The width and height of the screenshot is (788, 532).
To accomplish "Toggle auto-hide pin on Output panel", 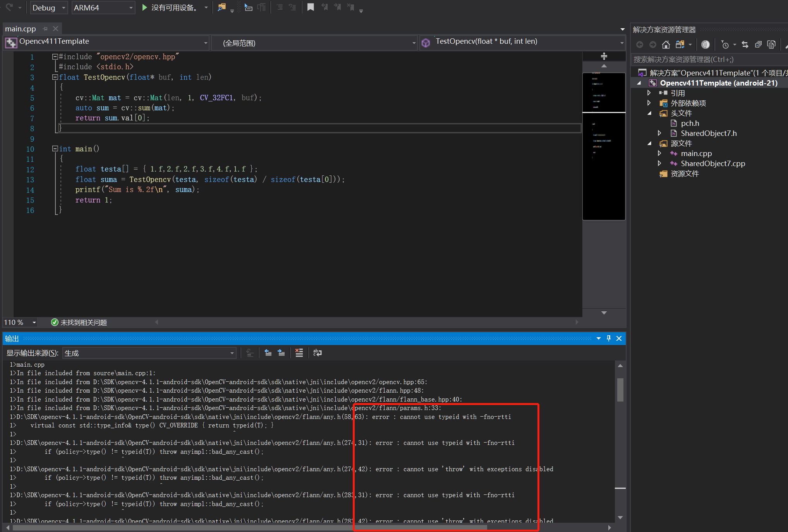I will (x=609, y=338).
